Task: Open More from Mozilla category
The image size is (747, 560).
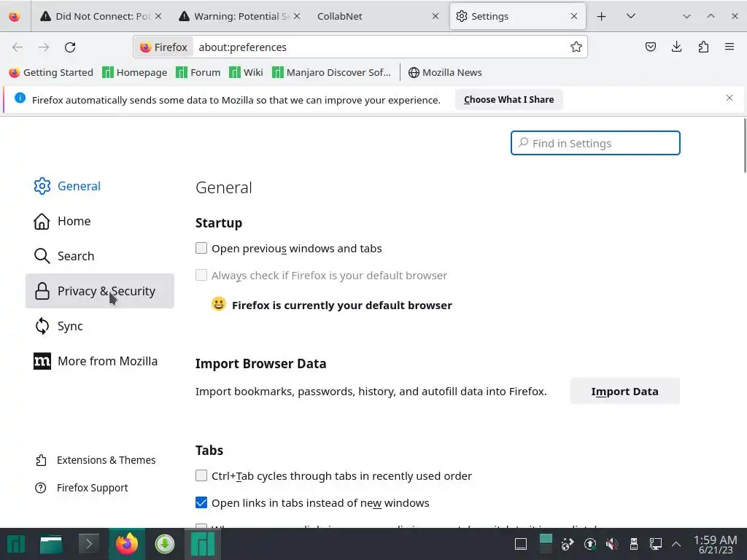Action: [99, 361]
